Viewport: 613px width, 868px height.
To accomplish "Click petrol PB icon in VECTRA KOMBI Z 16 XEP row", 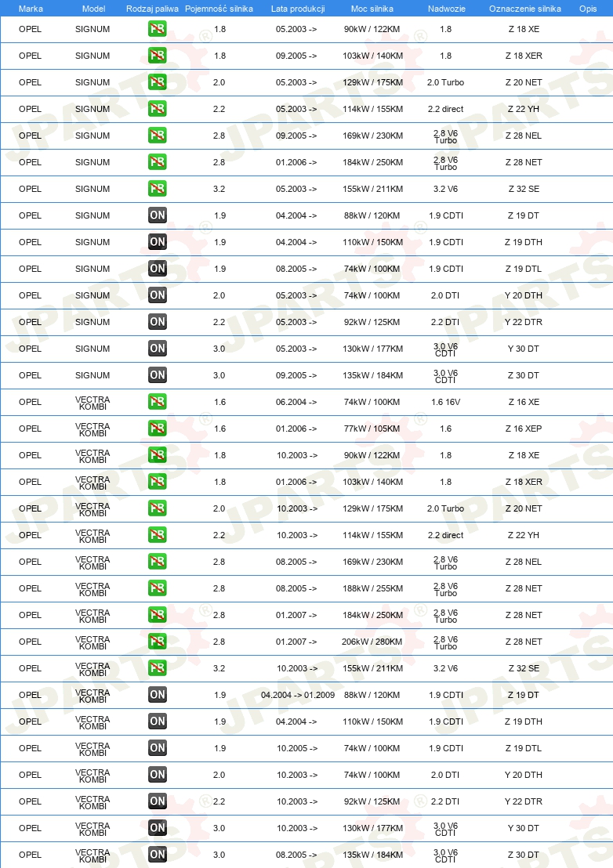I will tap(158, 429).
